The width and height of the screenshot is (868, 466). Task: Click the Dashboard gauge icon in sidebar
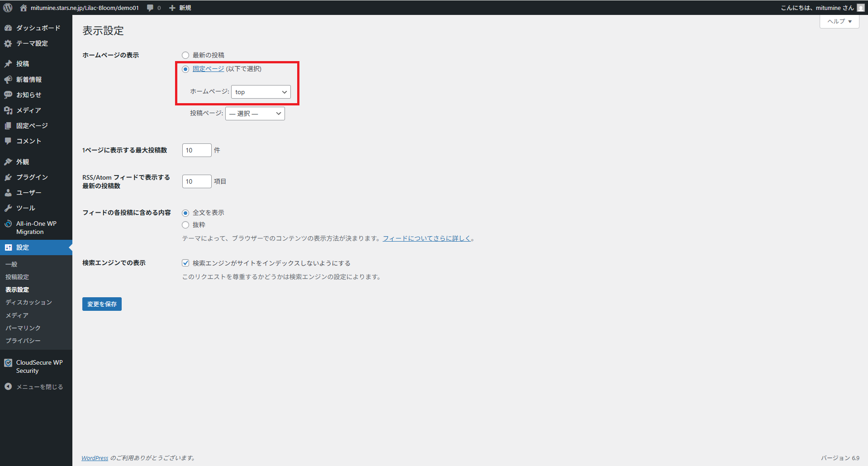tap(8, 28)
